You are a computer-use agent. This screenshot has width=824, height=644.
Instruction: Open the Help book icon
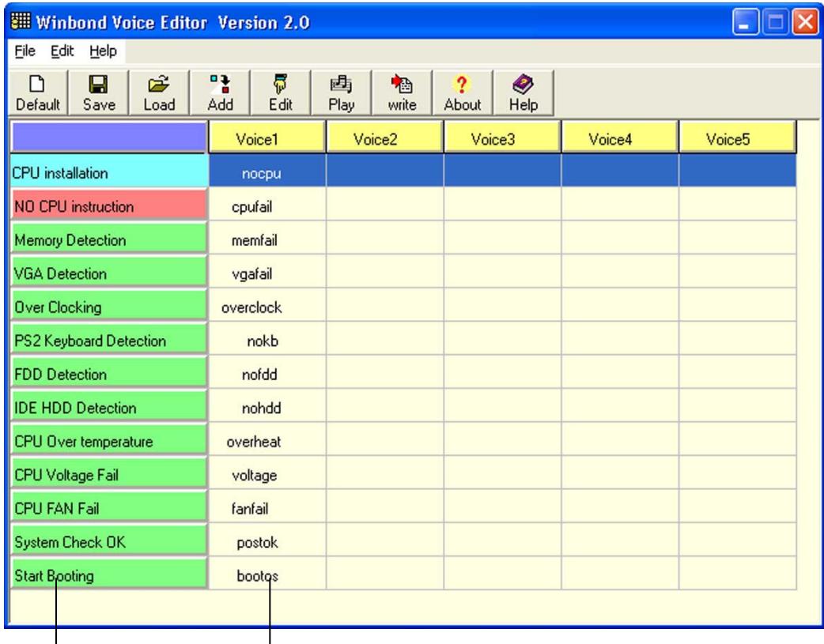coord(524,93)
